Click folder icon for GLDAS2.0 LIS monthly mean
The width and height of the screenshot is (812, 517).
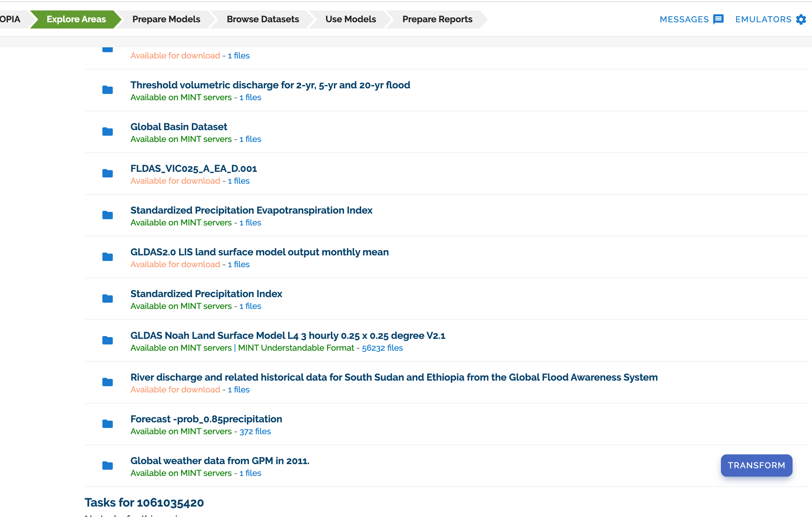[x=107, y=257]
